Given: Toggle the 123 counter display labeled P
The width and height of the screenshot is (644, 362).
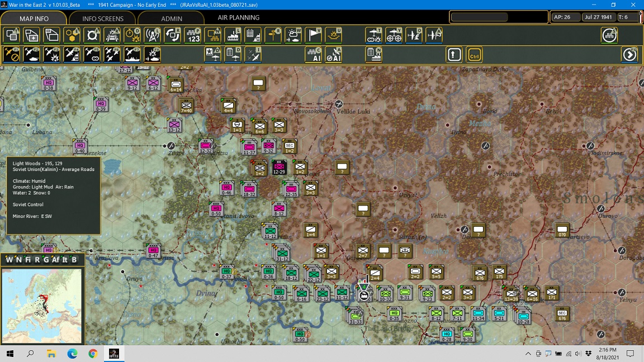Looking at the screenshot, I should (x=193, y=35).
